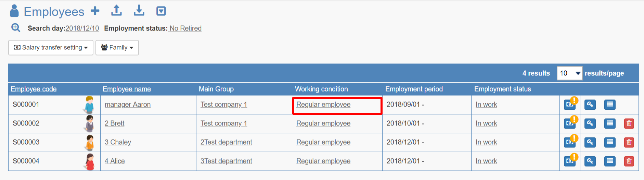Click the download icon beside Employees
Viewport: 644px width, 180px height.
(x=139, y=11)
